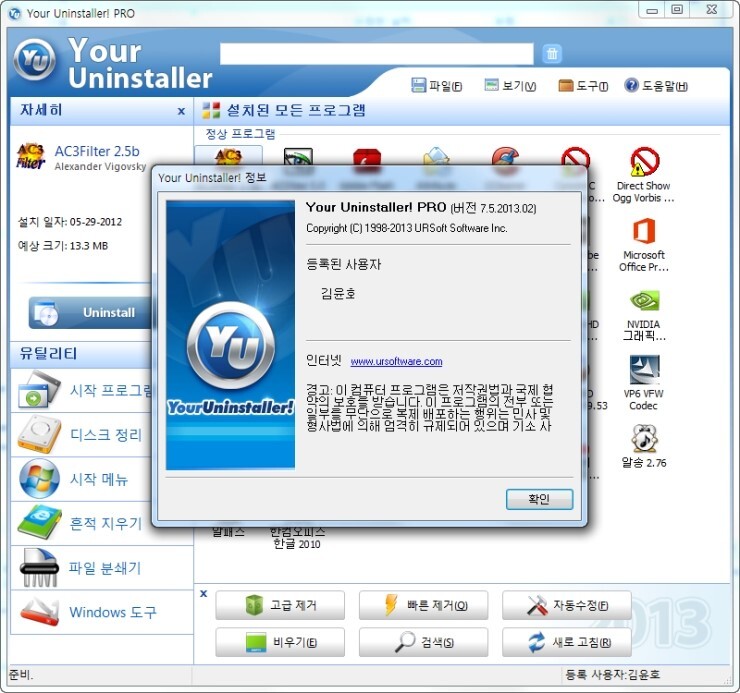
Task: Open the 도구(T) menu
Action: click(583, 85)
